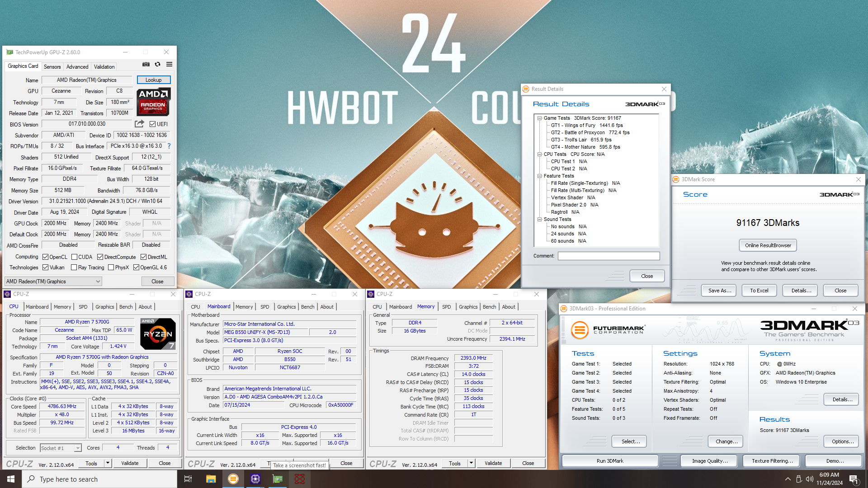Open File Explorer from the taskbar
The width and height of the screenshot is (868, 488).
[211, 479]
